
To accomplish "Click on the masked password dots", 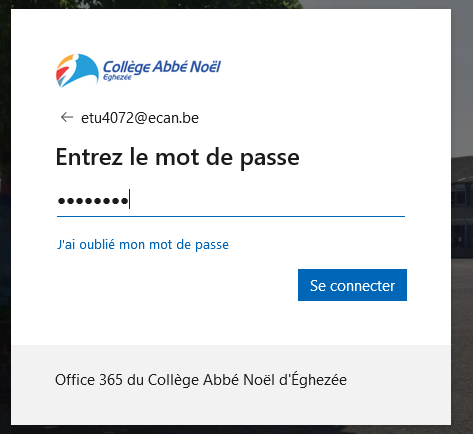I will tap(93, 201).
